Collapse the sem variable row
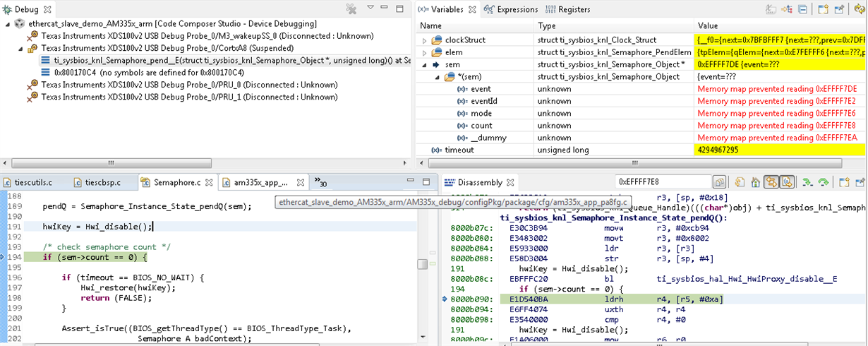Viewport: 868px width, 346px height. 424,65
